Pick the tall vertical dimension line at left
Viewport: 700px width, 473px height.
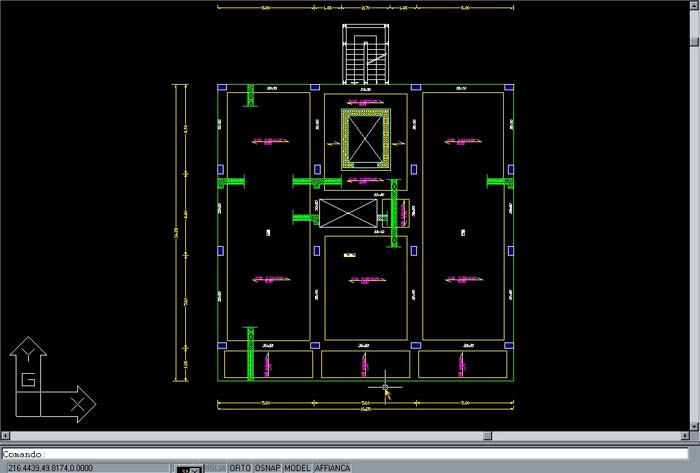176,232
